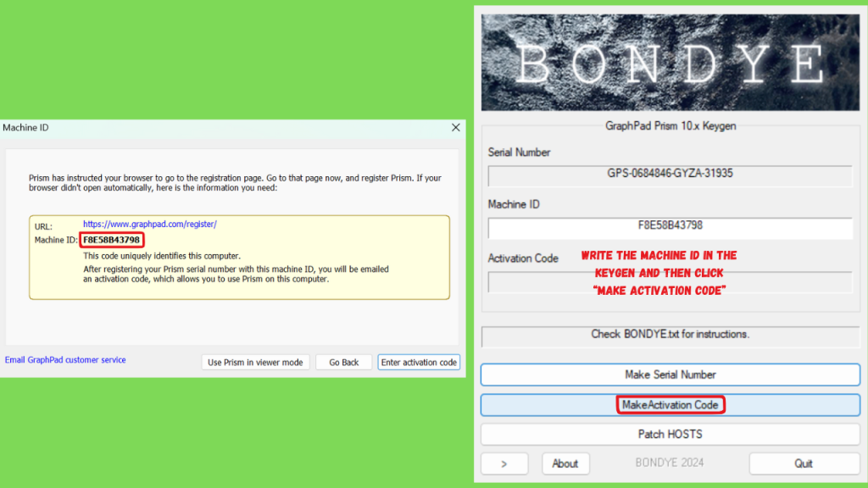
Task: Expand using the > arrow button
Action: [x=504, y=463]
